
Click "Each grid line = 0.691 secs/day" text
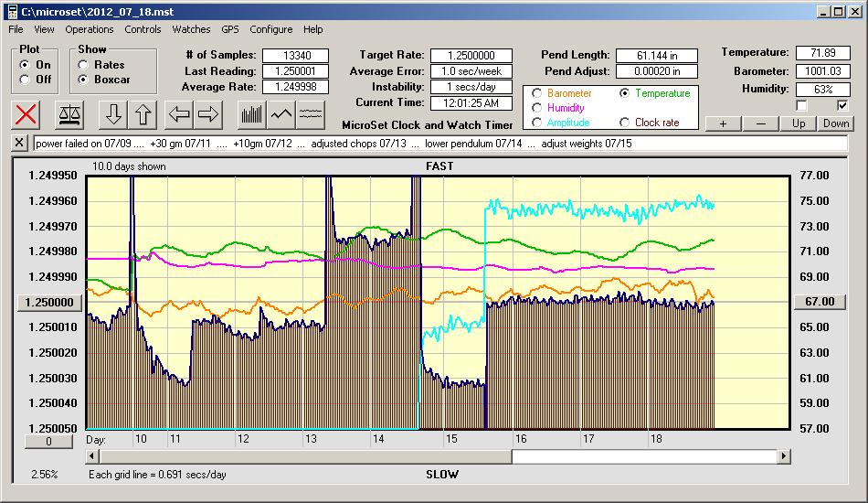[157, 475]
